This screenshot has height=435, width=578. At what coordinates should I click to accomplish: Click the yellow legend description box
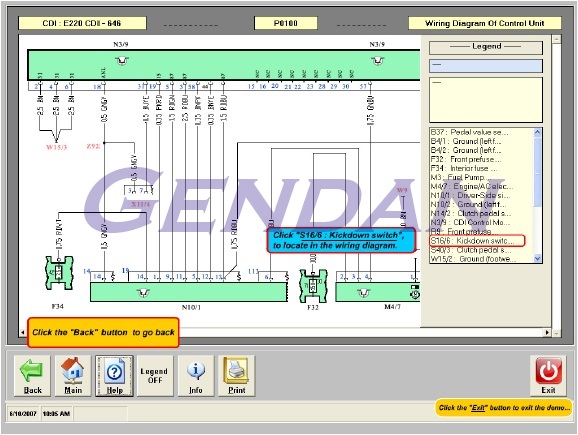(486, 100)
